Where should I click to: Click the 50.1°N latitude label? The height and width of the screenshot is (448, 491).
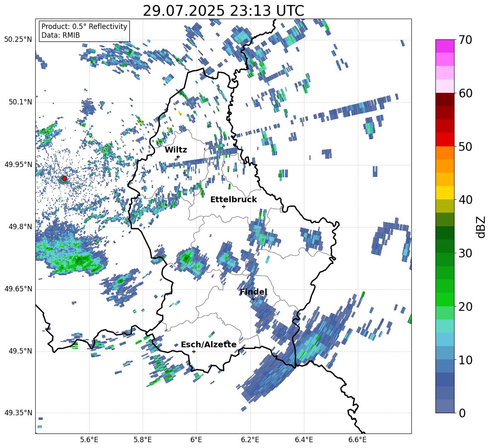click(x=20, y=102)
